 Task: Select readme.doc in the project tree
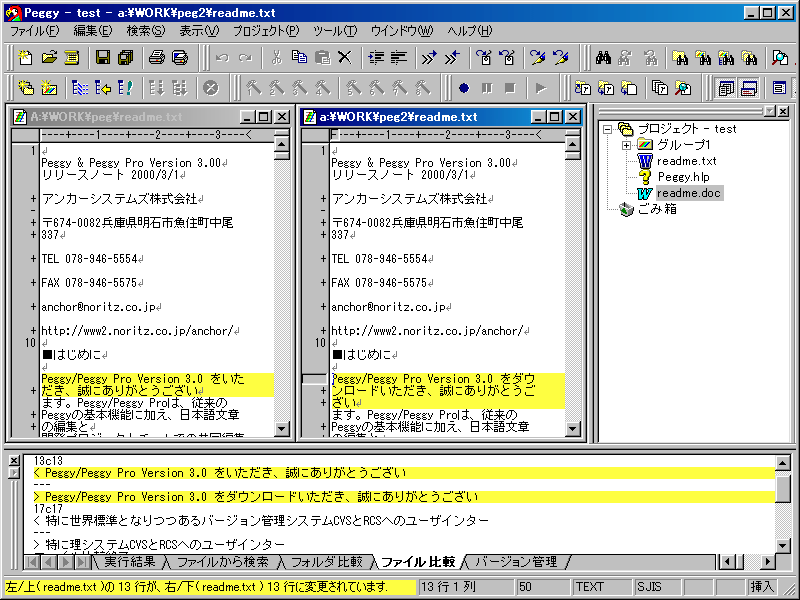pyautogui.click(x=688, y=193)
